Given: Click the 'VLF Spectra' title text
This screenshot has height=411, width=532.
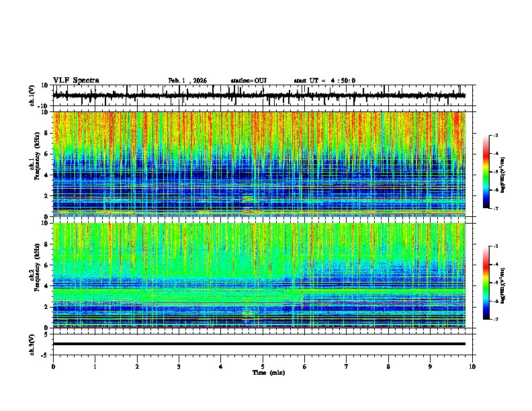Looking at the screenshot, I should point(76,81).
